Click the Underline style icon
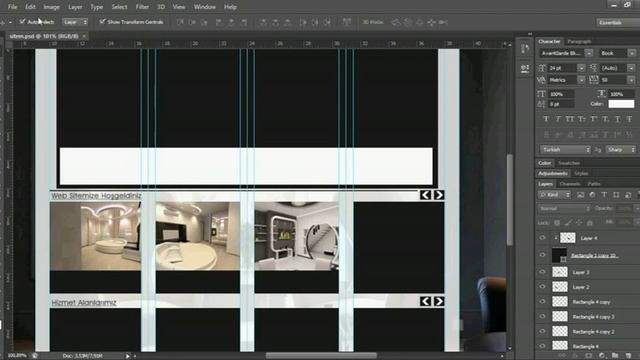 pos(618,119)
